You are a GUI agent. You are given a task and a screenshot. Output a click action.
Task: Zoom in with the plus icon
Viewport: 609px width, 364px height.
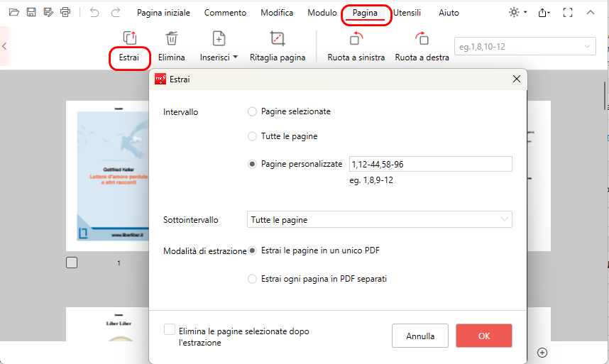542,353
